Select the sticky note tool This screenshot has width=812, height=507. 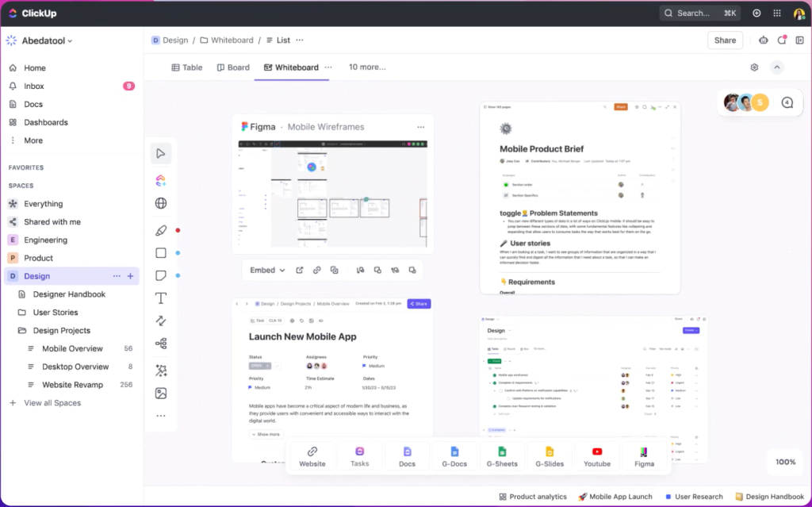pos(161,275)
